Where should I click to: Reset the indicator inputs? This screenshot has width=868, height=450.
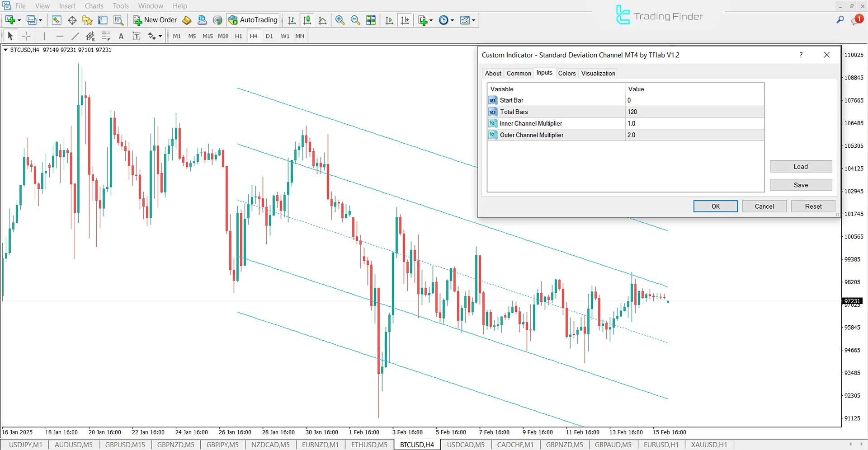[x=813, y=206]
